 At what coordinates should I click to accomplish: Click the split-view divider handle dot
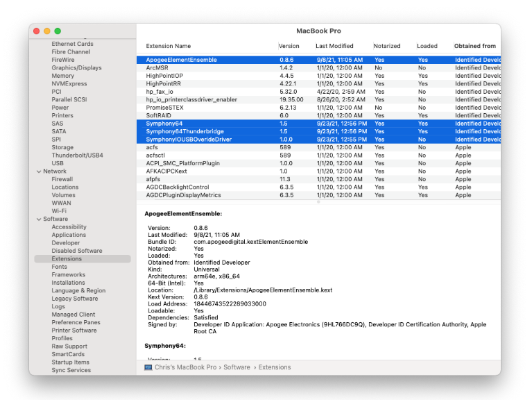(x=318, y=202)
